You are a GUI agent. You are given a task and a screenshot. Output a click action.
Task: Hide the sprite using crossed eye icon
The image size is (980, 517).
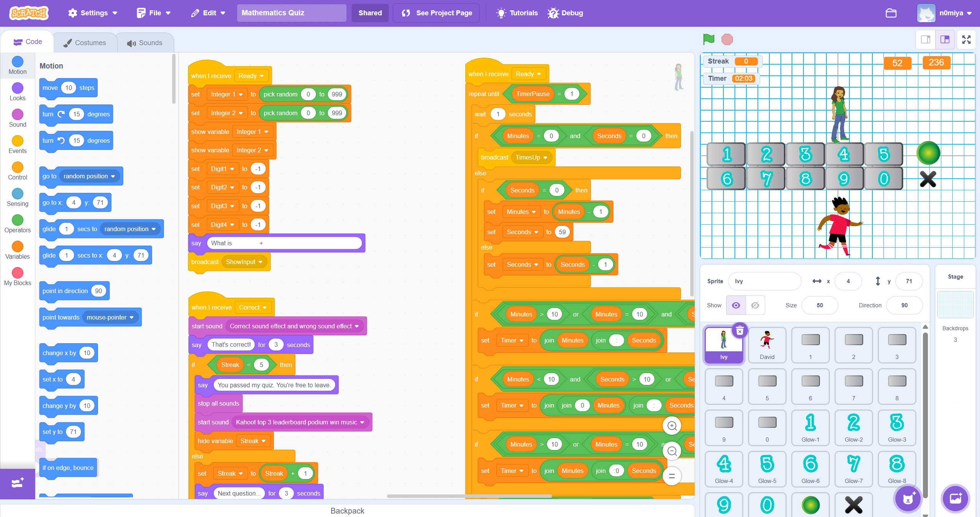(755, 305)
